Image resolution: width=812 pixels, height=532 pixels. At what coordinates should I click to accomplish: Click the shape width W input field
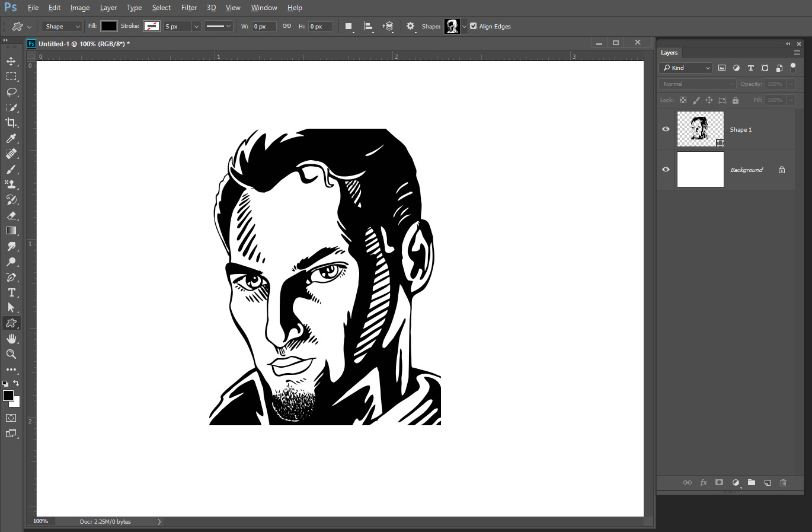tap(264, 26)
